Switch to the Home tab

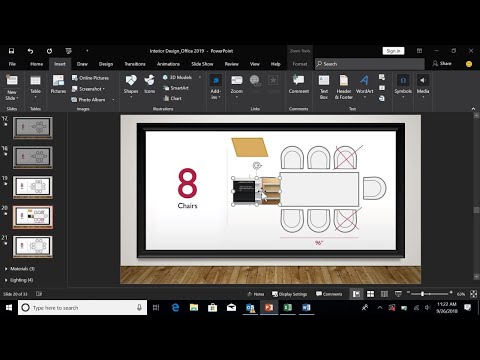coord(36,64)
